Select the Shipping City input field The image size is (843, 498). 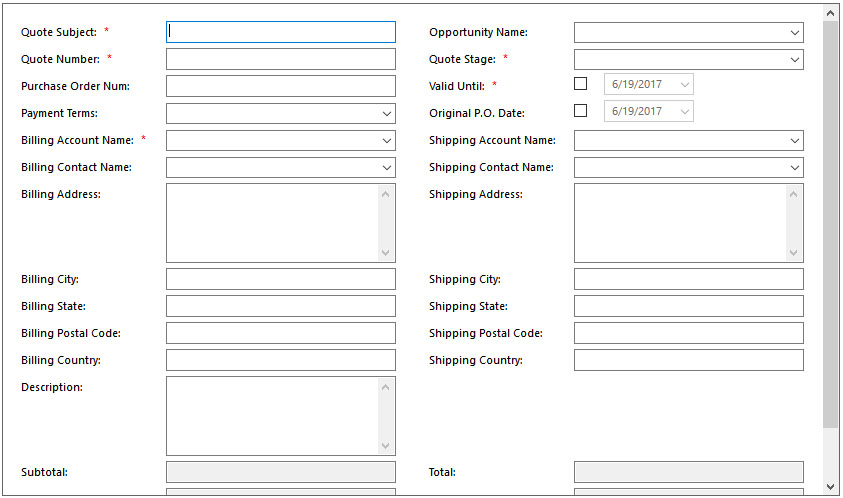(688, 279)
